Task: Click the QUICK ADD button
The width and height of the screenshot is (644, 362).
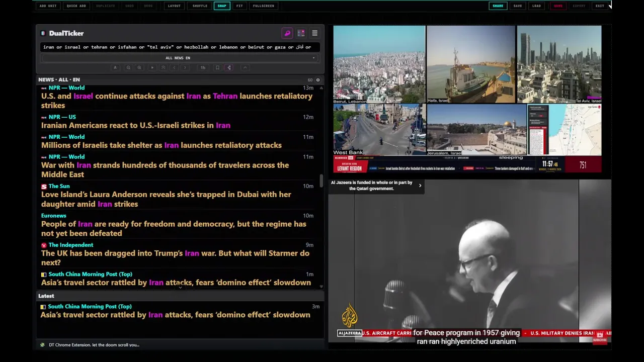Action: click(x=76, y=6)
